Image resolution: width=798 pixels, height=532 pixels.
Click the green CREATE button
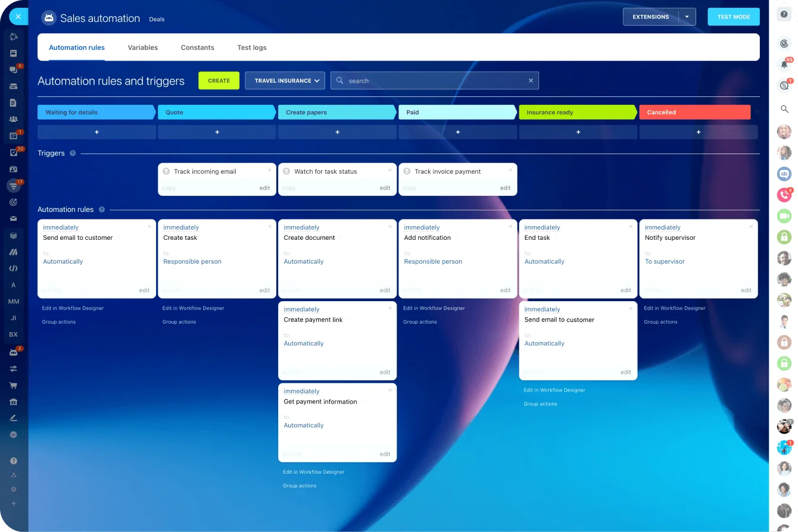(x=219, y=80)
